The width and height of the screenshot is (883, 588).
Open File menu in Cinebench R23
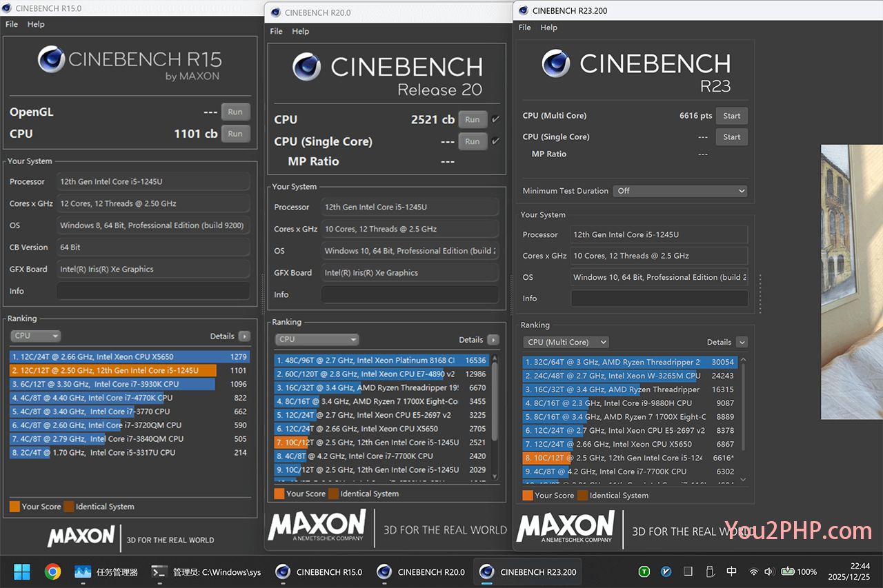click(x=524, y=28)
